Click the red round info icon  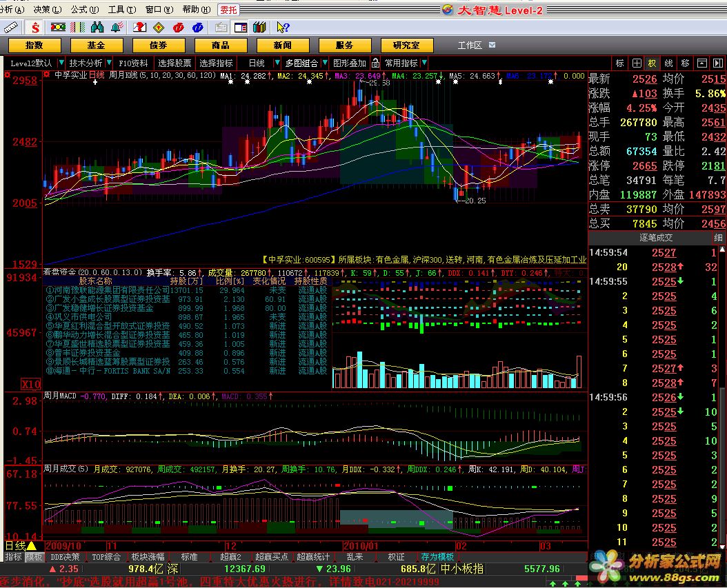pyautogui.click(x=179, y=28)
